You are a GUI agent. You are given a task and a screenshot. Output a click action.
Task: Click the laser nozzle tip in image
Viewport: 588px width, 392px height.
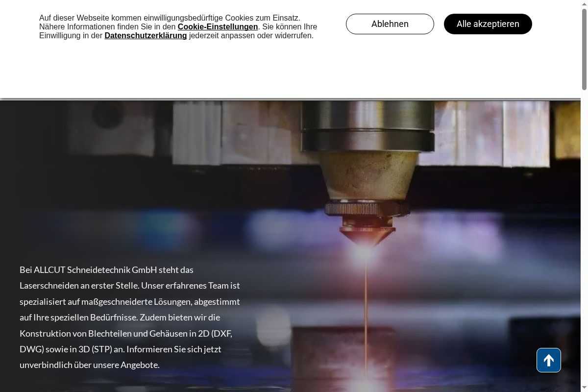(x=365, y=240)
